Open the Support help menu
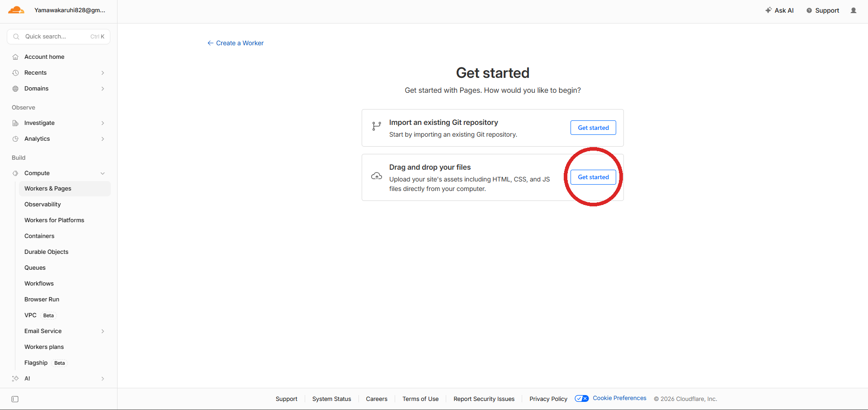 823,10
